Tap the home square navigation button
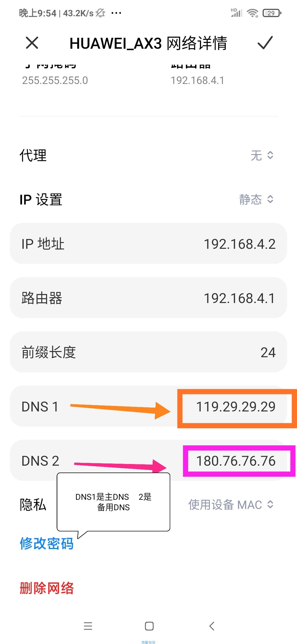Image resolution: width=297 pixels, height=644 pixels. [x=149, y=626]
